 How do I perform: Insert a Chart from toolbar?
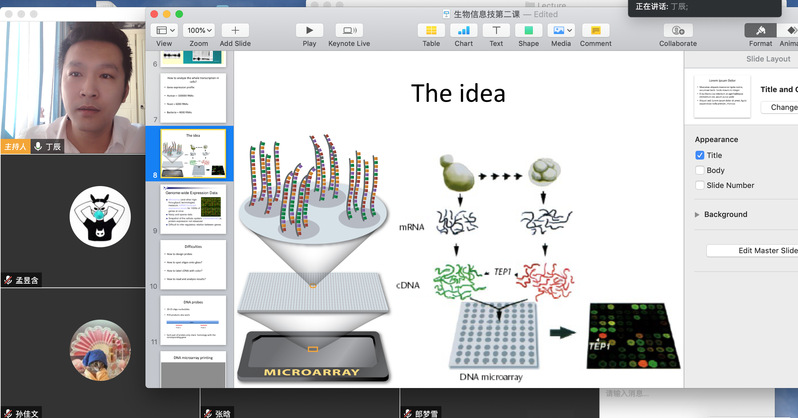(463, 31)
